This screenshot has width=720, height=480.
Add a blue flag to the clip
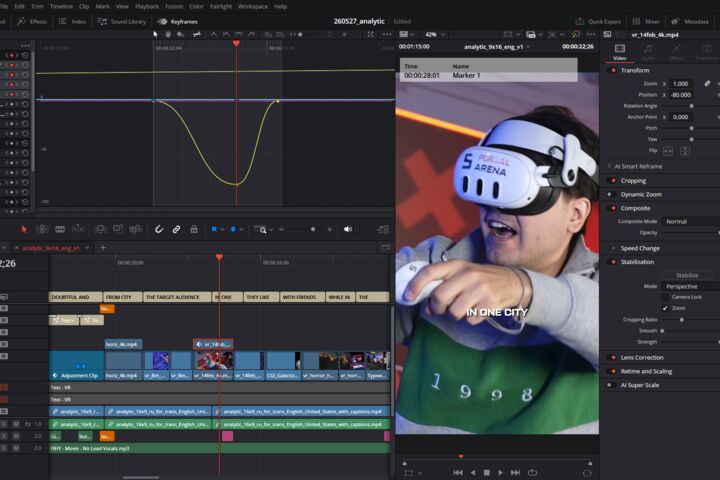[214, 229]
